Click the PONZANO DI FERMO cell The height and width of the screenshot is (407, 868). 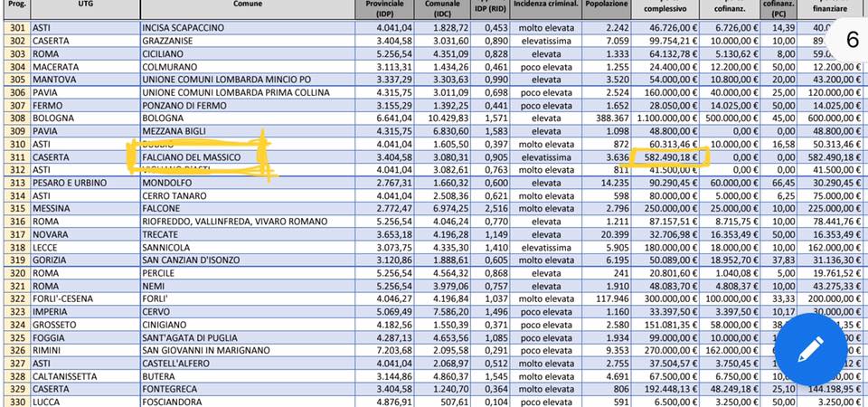point(248,105)
